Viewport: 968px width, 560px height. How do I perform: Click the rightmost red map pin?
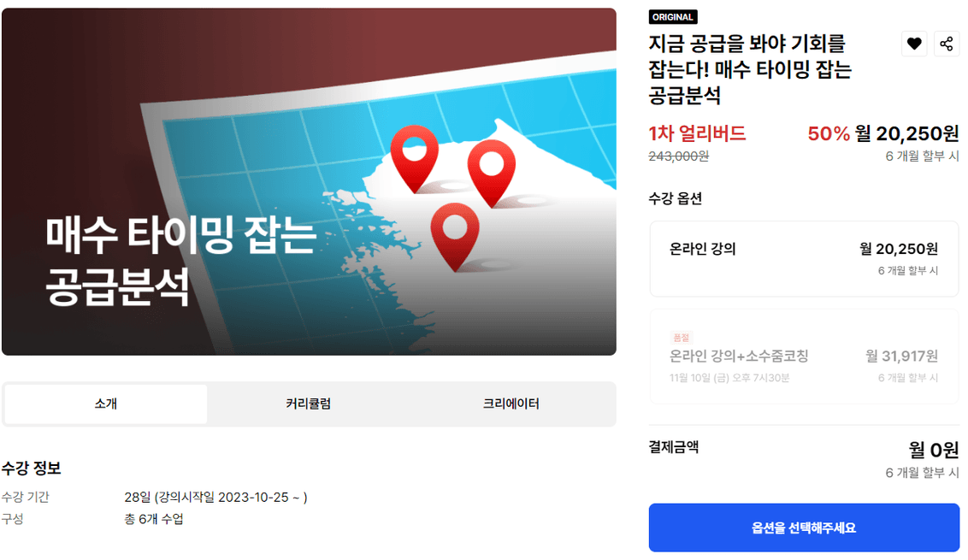click(x=492, y=174)
